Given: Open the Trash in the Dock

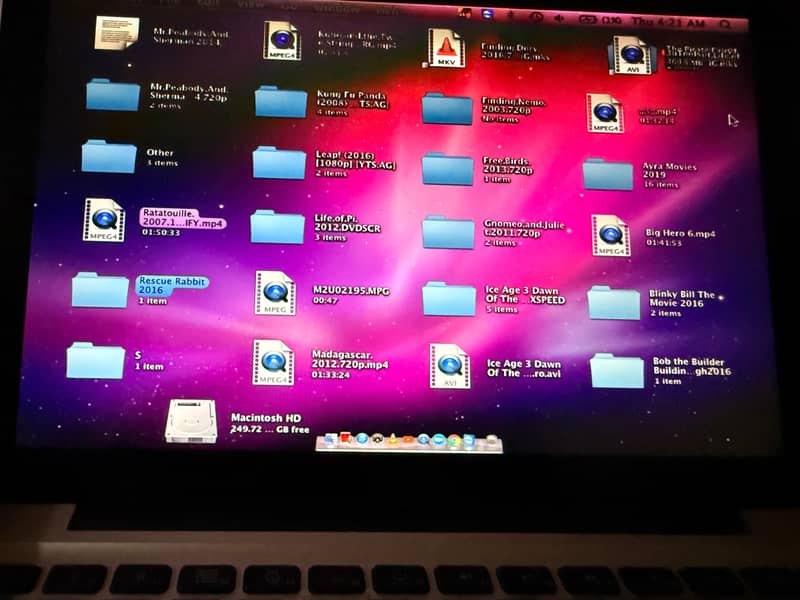Looking at the screenshot, I should coord(492,439).
